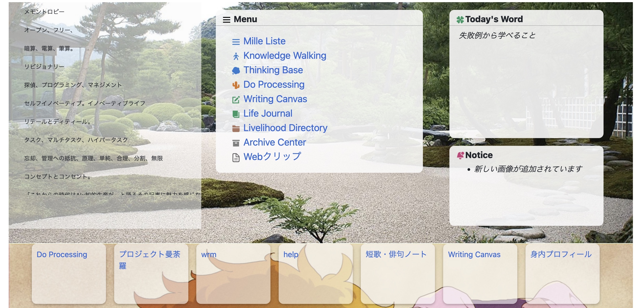Open the プロジェクト曼荼羅 card
The image size is (644, 308).
click(150, 254)
